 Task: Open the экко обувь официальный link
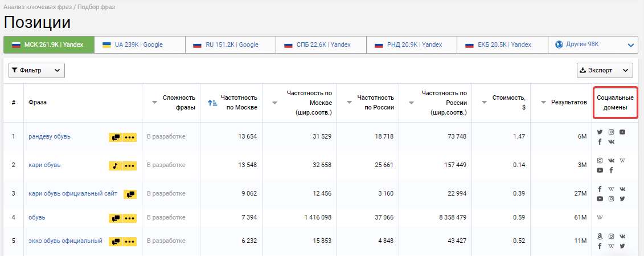point(65,241)
